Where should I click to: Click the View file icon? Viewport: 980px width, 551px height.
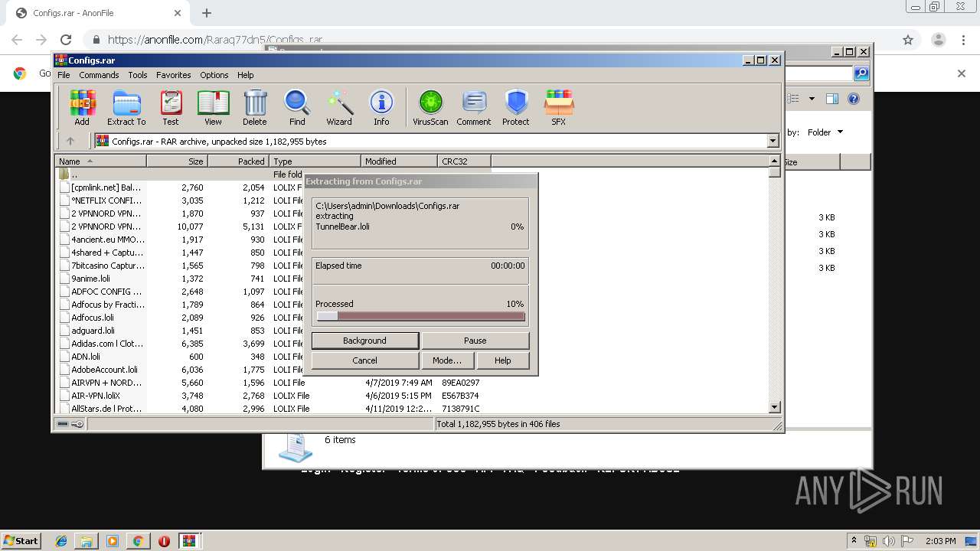(x=213, y=108)
